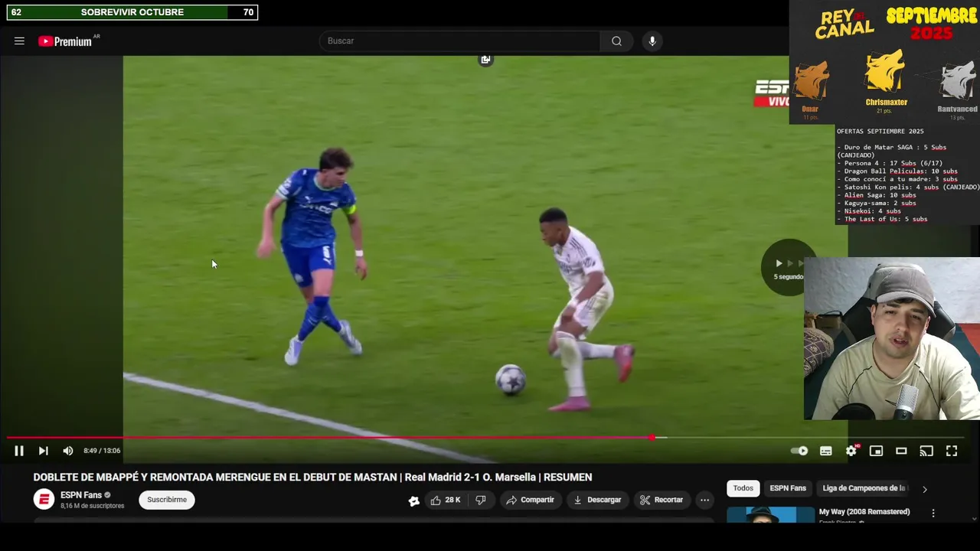Screen dimensions: 980x551
Task: Click the video title text
Action: coord(312,477)
